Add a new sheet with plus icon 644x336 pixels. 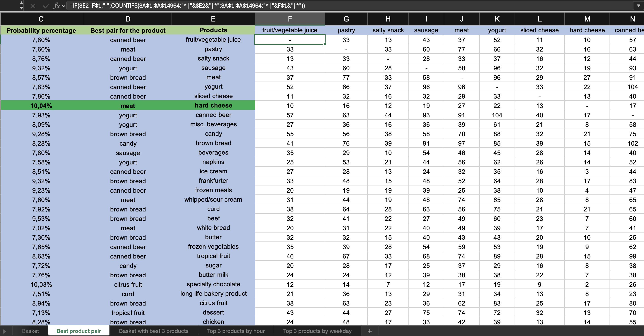(x=370, y=331)
